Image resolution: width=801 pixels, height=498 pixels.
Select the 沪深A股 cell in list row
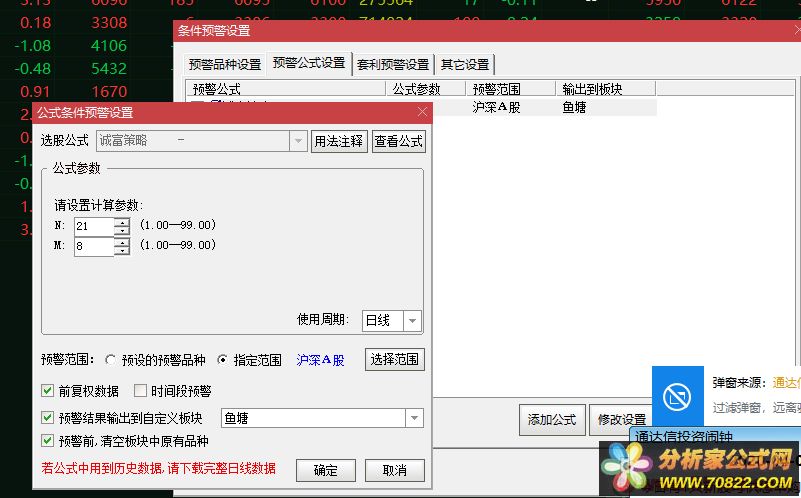[496, 107]
